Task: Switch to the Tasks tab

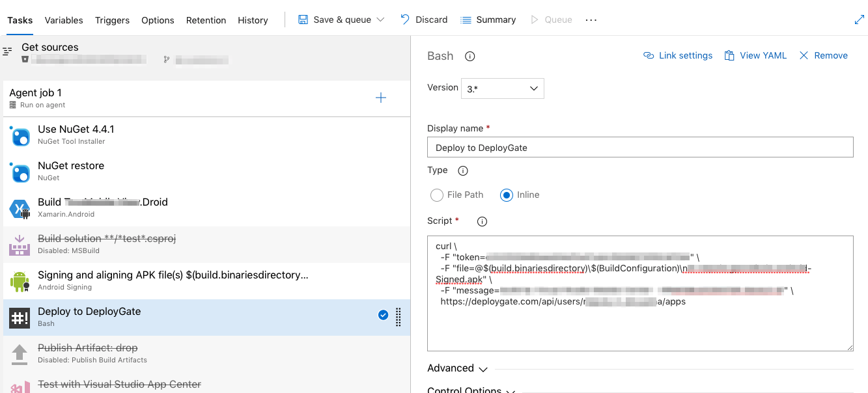Action: pyautogui.click(x=20, y=20)
